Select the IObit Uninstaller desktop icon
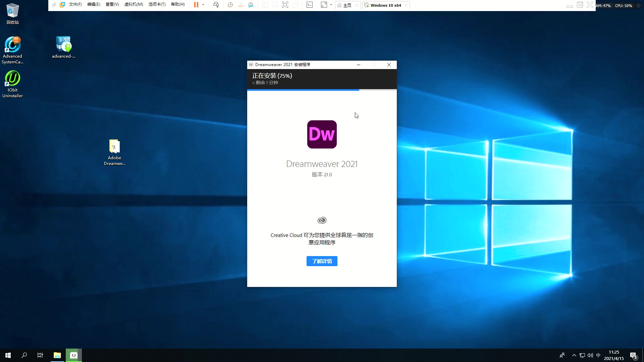644x362 pixels. tap(13, 84)
